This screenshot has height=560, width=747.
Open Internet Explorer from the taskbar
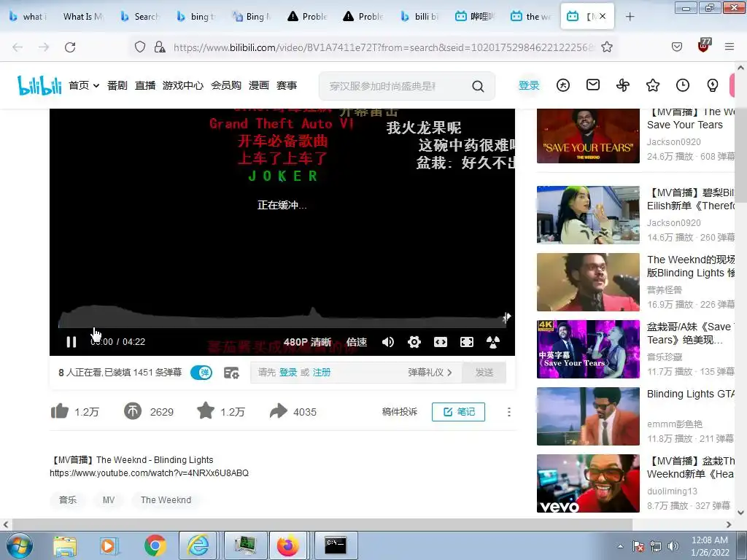click(198, 545)
